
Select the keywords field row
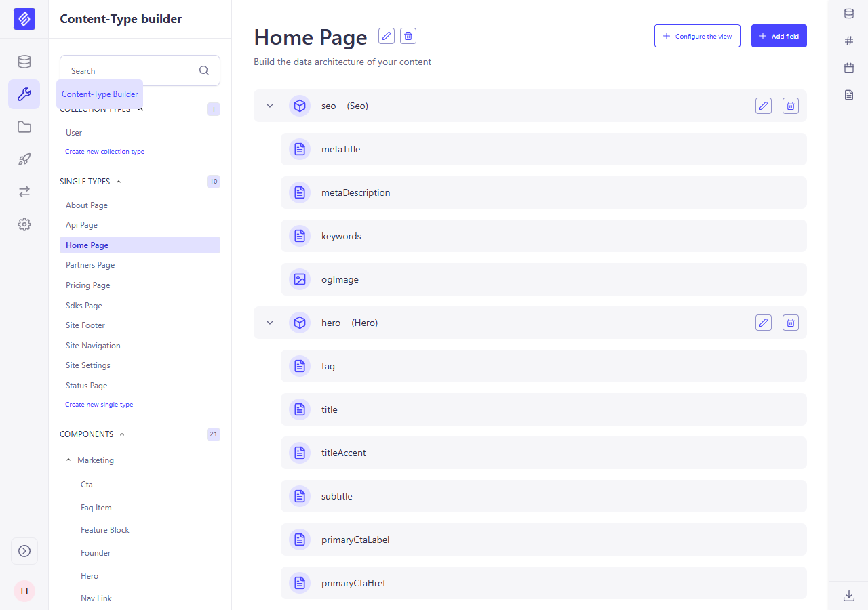click(x=544, y=236)
